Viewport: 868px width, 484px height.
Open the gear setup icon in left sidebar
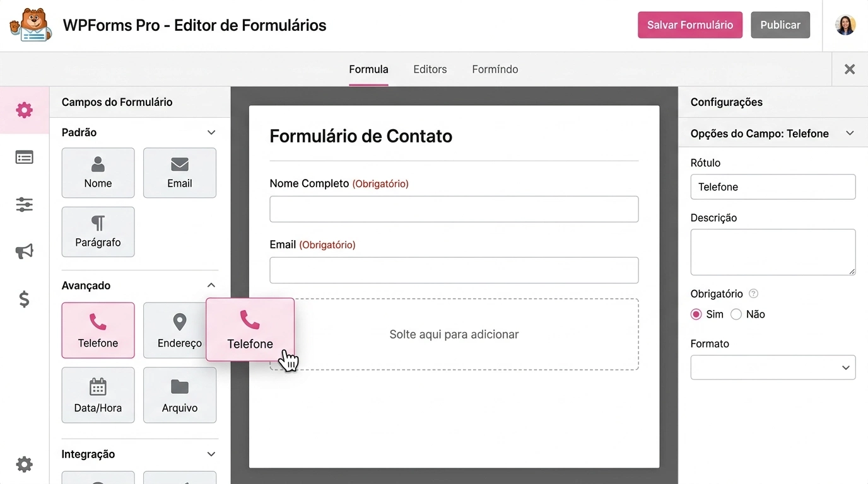tap(24, 110)
